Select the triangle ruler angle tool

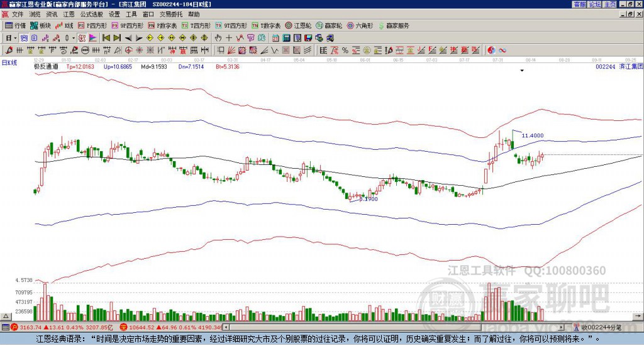118,50
